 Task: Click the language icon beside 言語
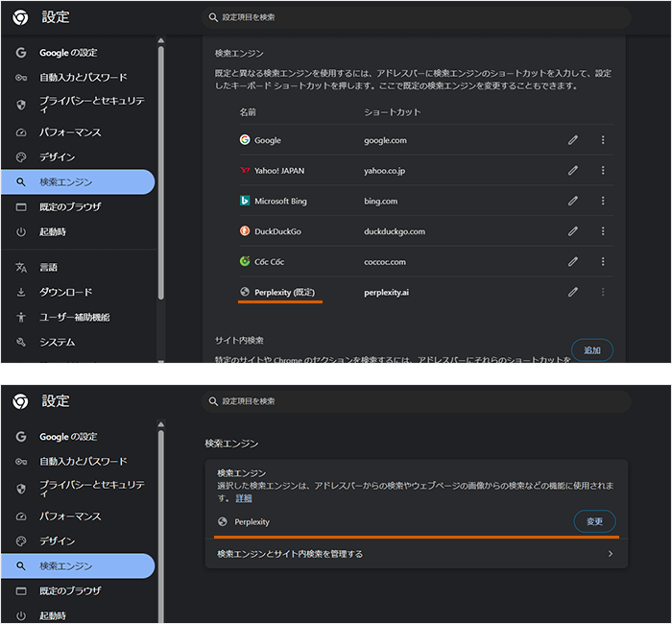click(21, 268)
